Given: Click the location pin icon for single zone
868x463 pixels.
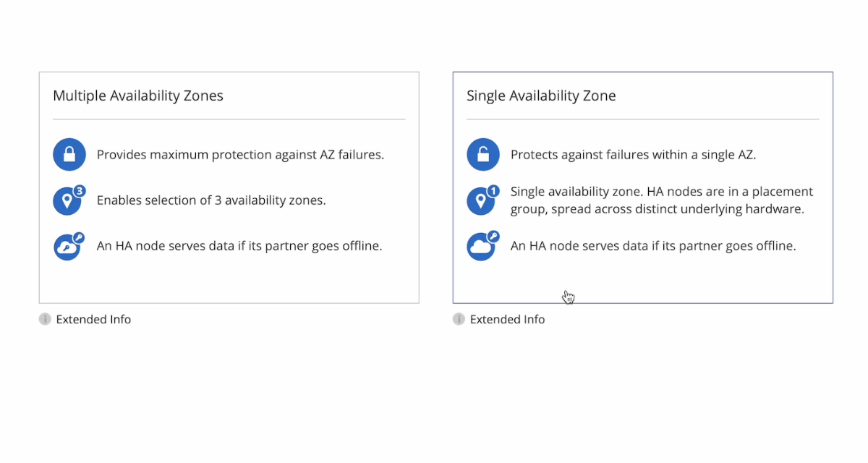Looking at the screenshot, I should 480,201.
